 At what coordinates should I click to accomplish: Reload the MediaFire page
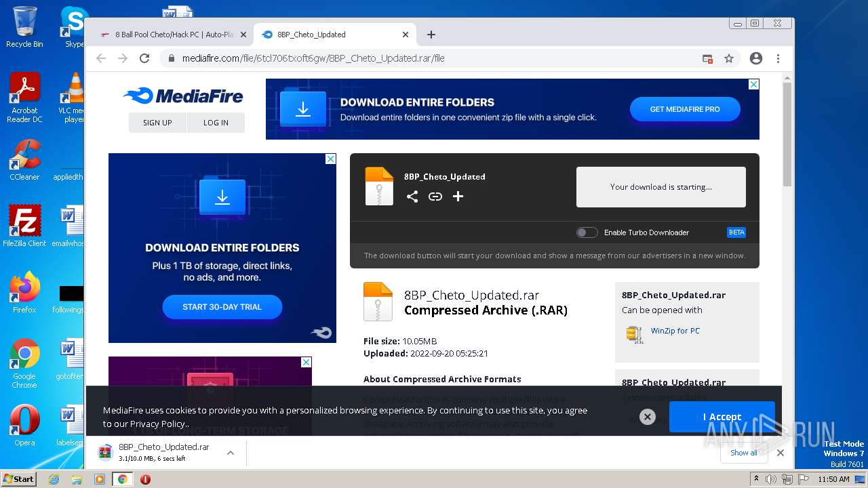(144, 58)
